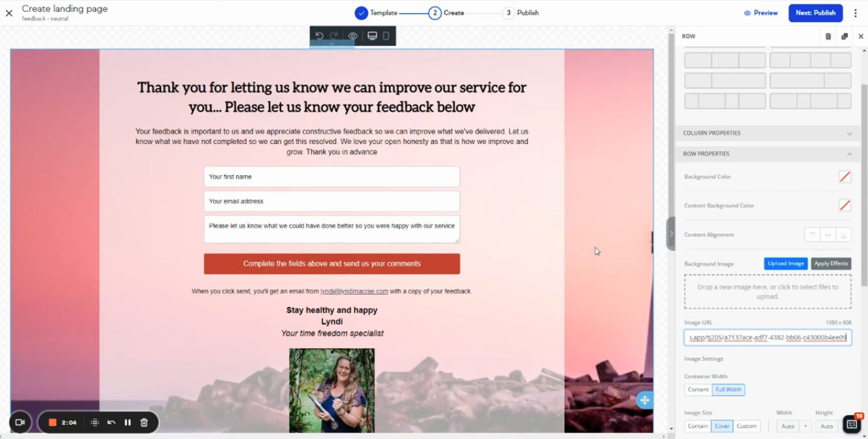Click Next: Publish button
This screenshot has width=868, height=439.
(815, 13)
